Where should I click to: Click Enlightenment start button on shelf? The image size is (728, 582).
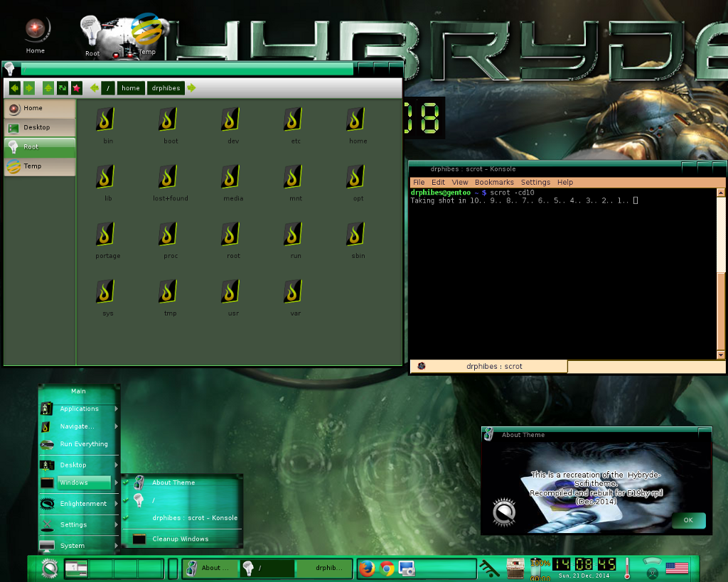click(x=49, y=568)
